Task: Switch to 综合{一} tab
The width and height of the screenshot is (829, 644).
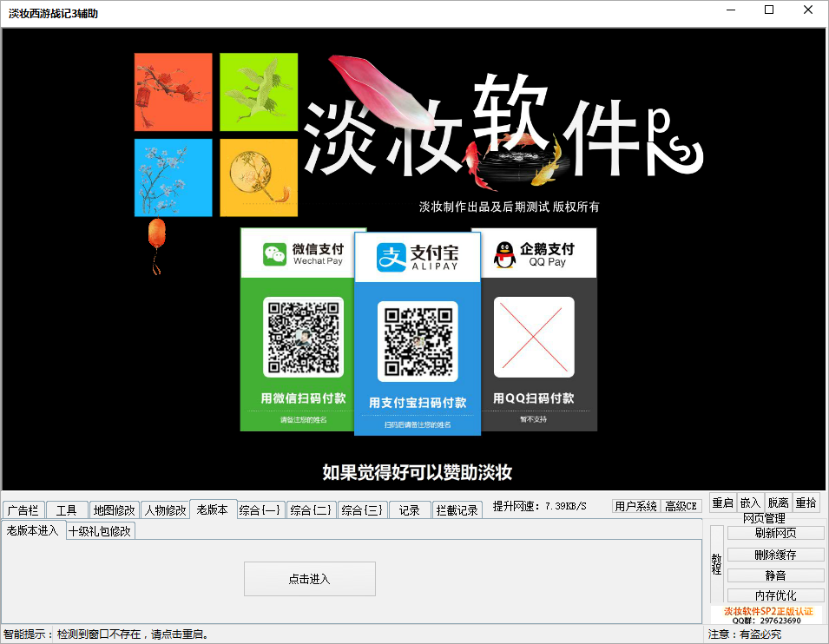Action: point(260,510)
